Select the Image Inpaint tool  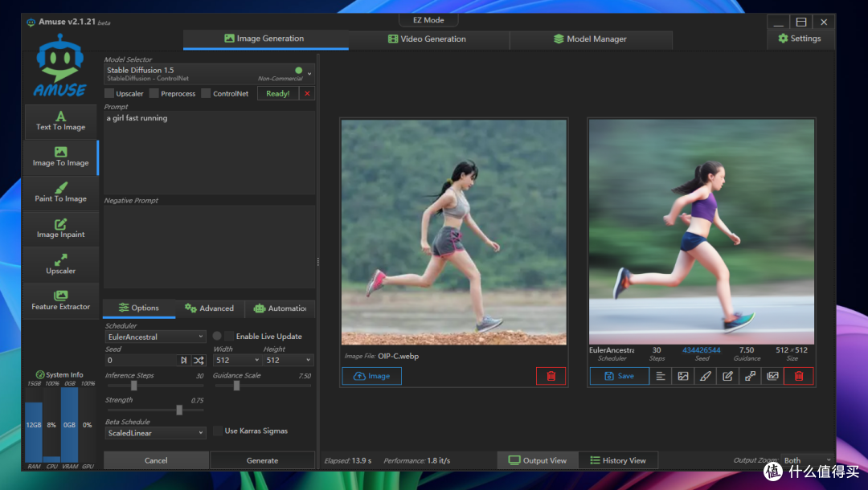tap(60, 228)
